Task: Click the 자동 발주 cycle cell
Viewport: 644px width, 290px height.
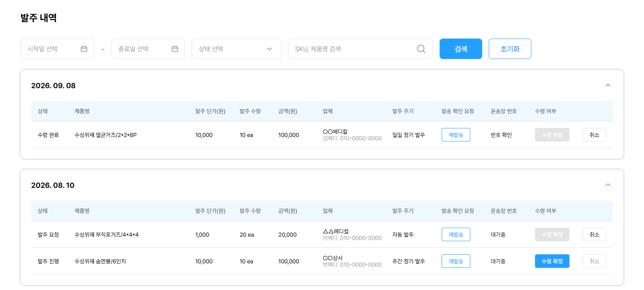Action: (403, 235)
